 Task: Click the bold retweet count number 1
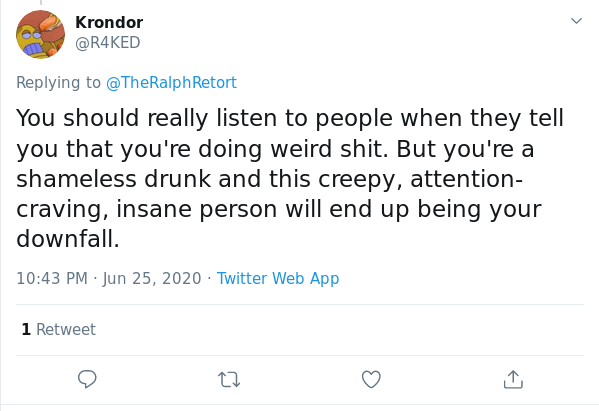click(26, 329)
